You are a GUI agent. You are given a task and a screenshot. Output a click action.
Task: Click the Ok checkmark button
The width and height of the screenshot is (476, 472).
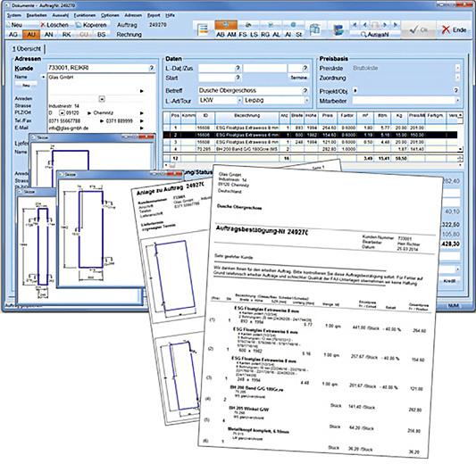coord(418,29)
